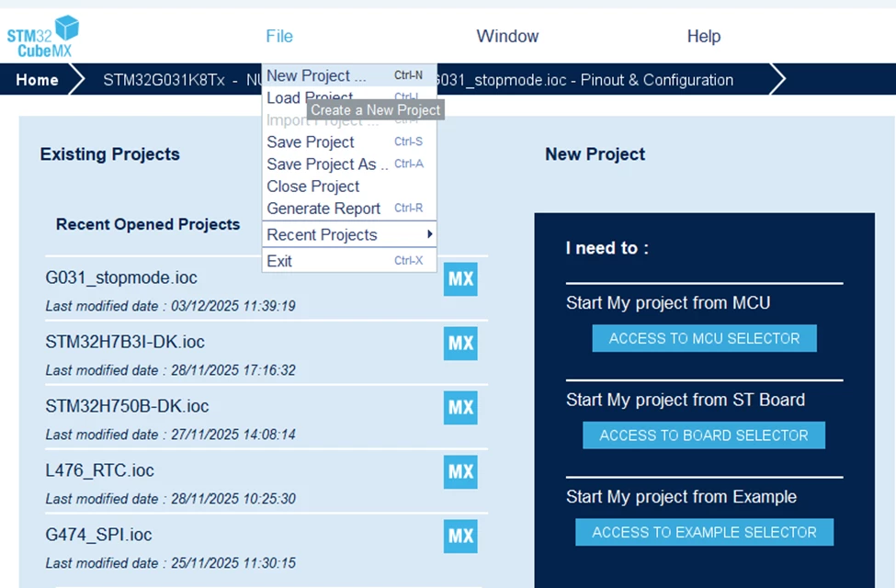Click Start My project from MCU text
896x588 pixels.
668,303
